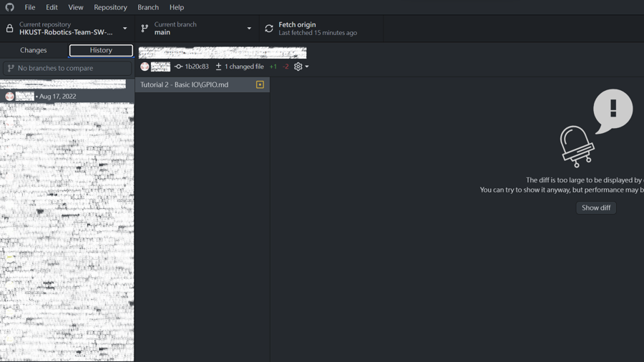This screenshot has width=644, height=362.
Task: Expand the Current repository dropdown arrow
Action: pyautogui.click(x=125, y=29)
